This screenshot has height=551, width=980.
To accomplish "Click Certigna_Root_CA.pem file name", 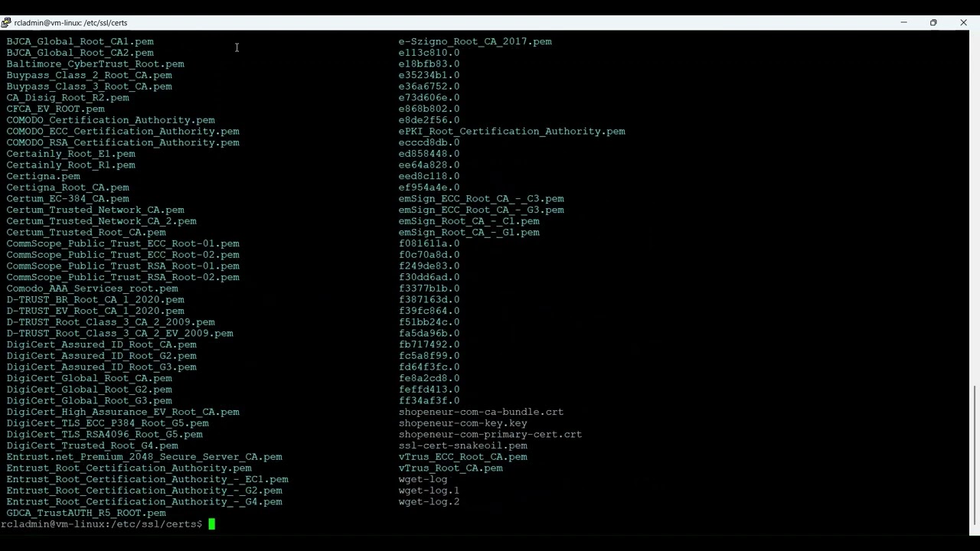I will tap(68, 187).
